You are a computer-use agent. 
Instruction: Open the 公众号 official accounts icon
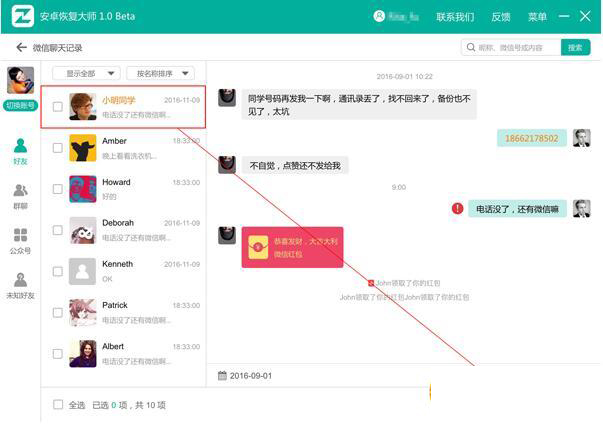click(20, 241)
